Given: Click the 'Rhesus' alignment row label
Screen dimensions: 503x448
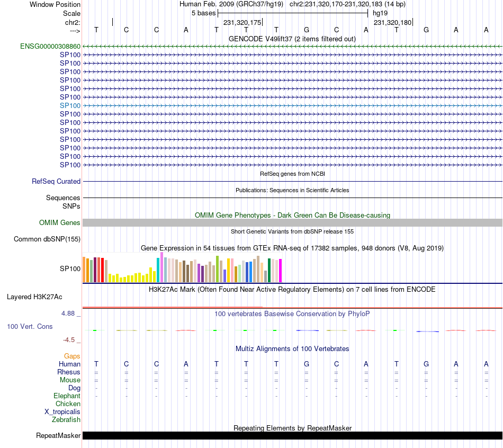Looking at the screenshot, I should 69,372.
